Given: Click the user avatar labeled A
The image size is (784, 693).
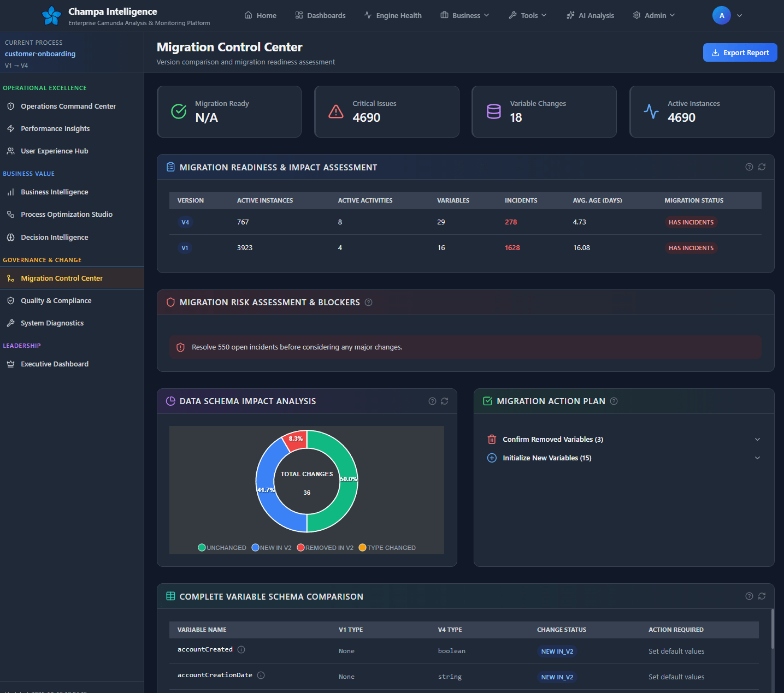Looking at the screenshot, I should 721,15.
